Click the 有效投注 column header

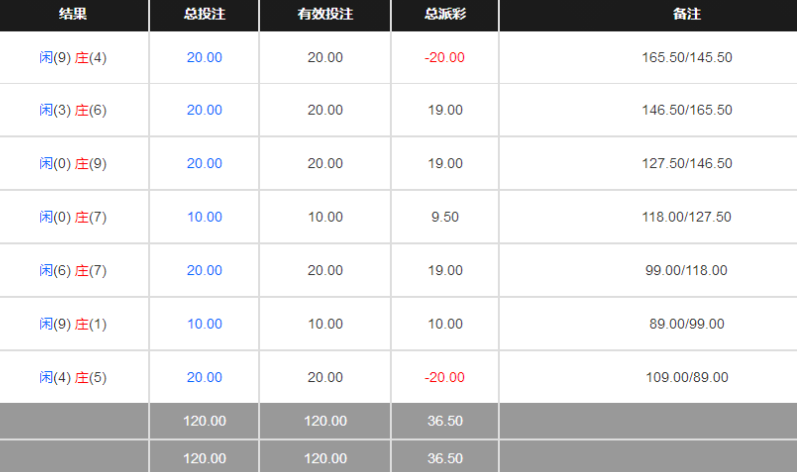point(325,14)
